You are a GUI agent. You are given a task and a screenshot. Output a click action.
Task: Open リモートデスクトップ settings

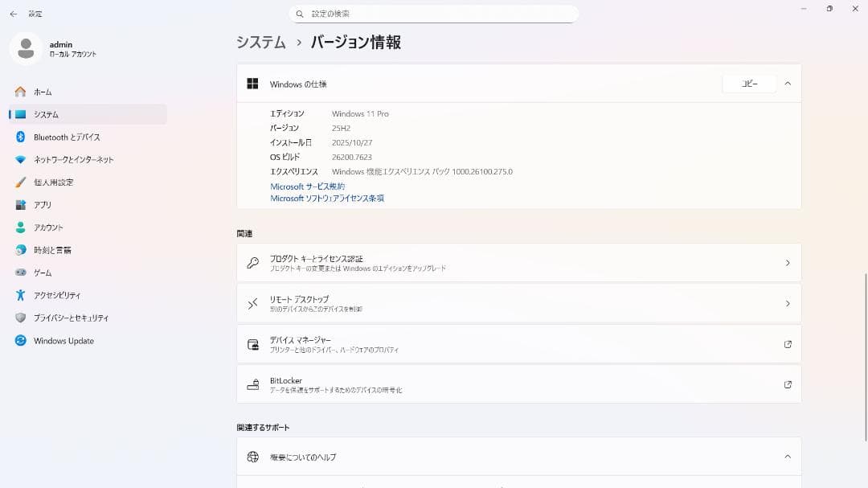click(518, 303)
